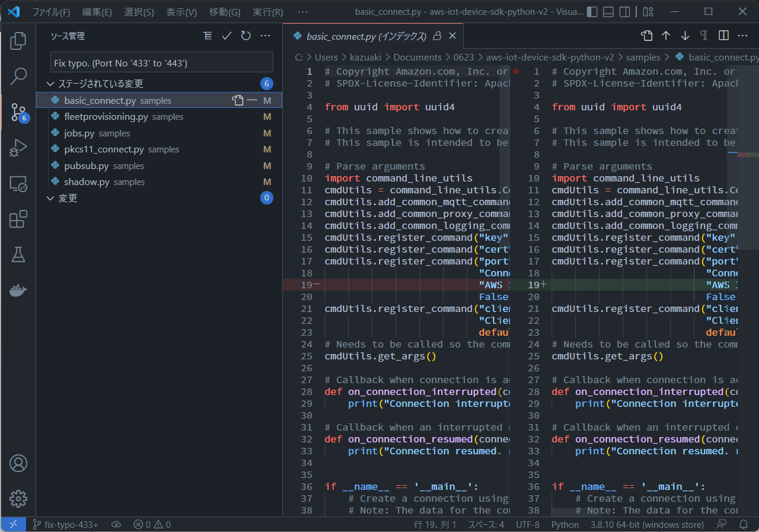Select the basic_connect.py (インデックス) tab
This screenshot has width=759, height=532.
coord(366,36)
